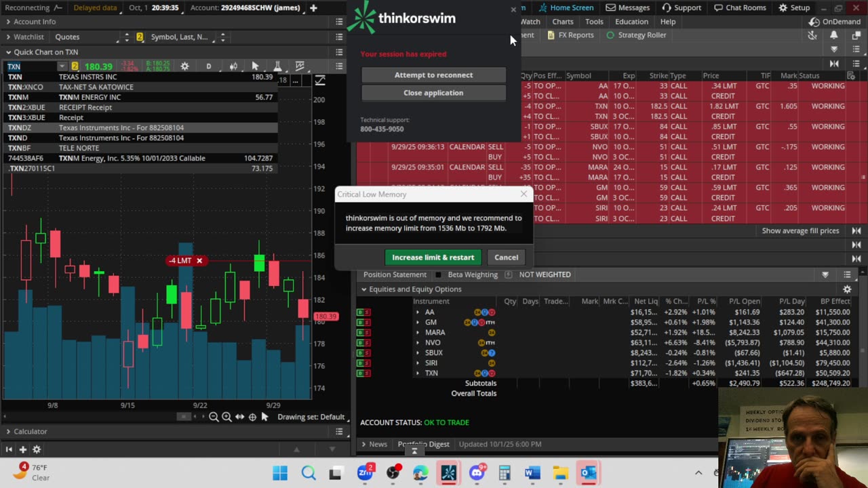
Task: Open Position Statement list menu icon
Action: point(847,274)
